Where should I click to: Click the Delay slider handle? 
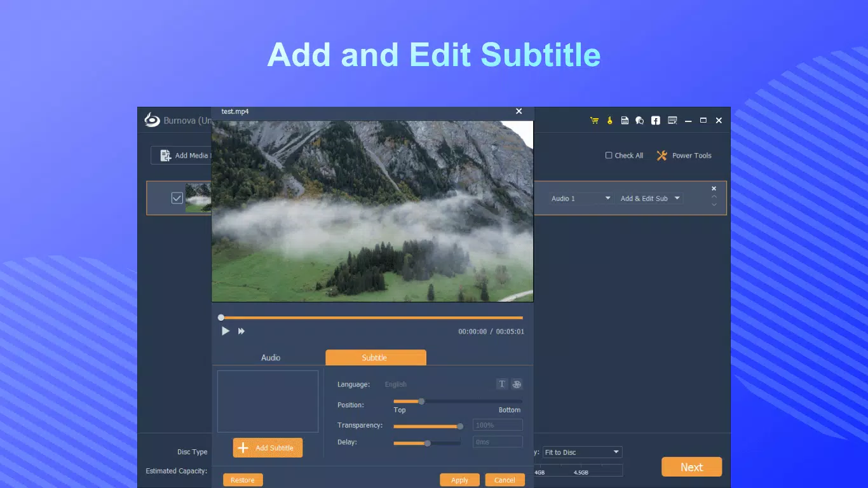(427, 443)
